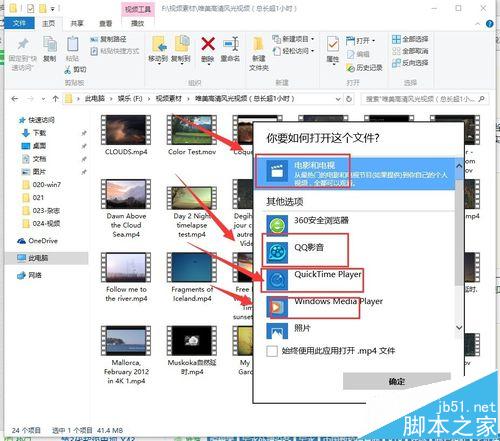
Task: Click 全部选择 in the ribbon
Action: coord(410,39)
